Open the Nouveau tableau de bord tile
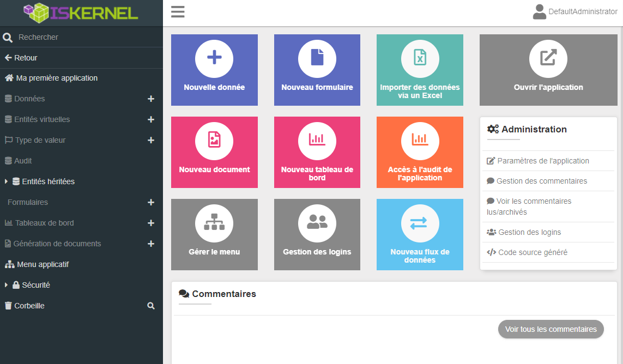Viewport: 623px width, 364px height. coord(317,151)
